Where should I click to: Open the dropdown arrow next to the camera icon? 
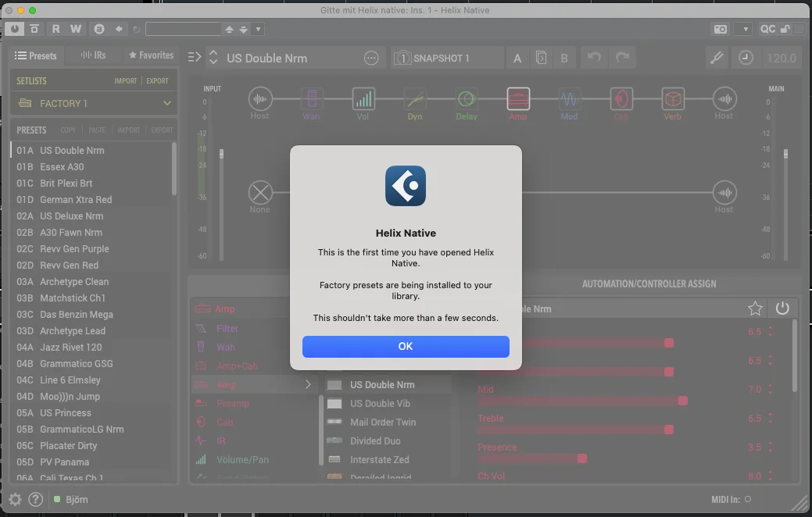tap(746, 29)
